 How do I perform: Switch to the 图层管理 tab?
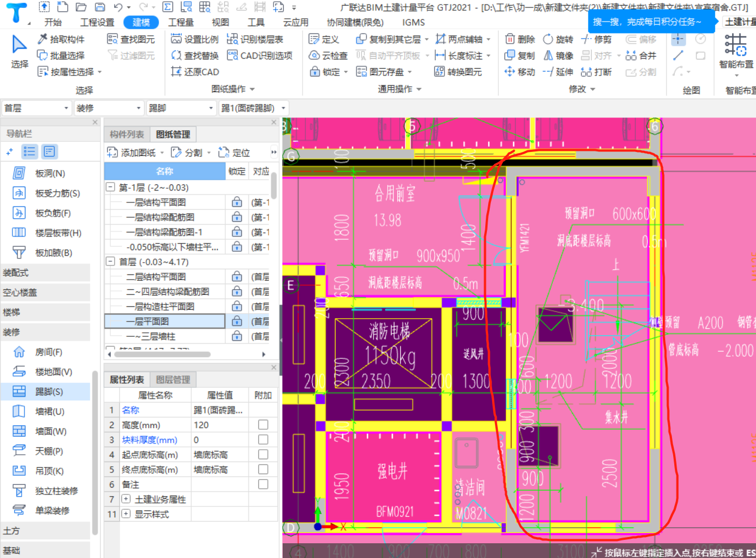click(173, 380)
